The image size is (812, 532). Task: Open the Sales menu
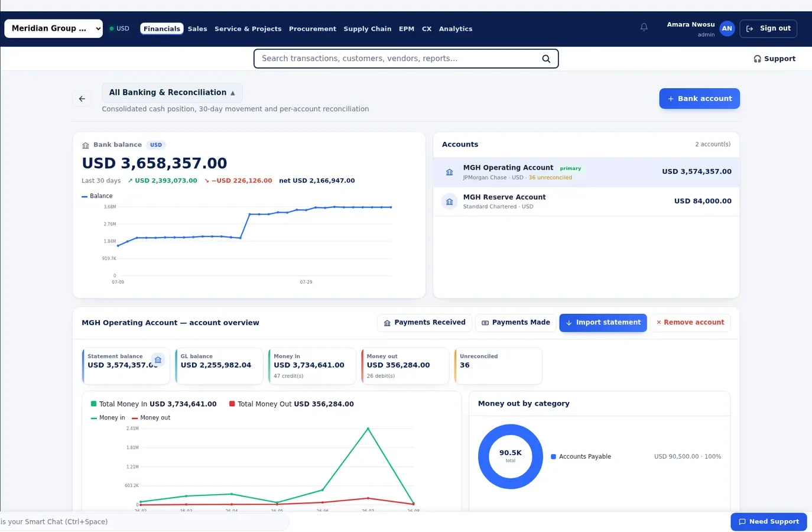pos(197,28)
